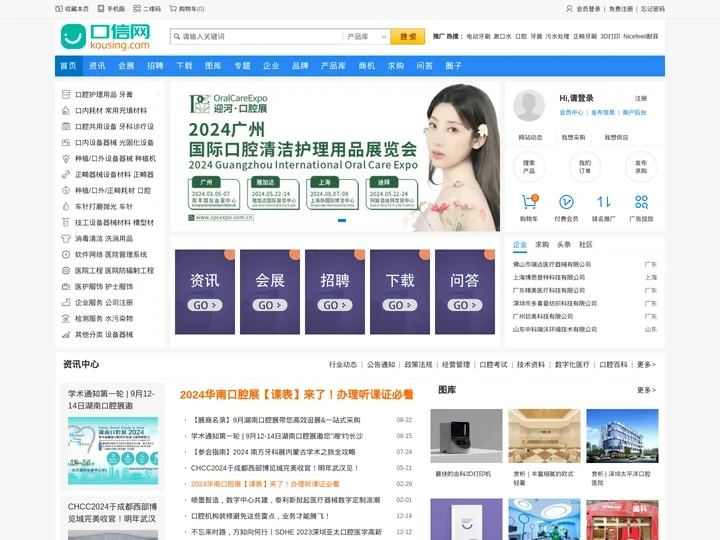Open the 行业动态 news category link
The image size is (720, 540).
(343, 365)
